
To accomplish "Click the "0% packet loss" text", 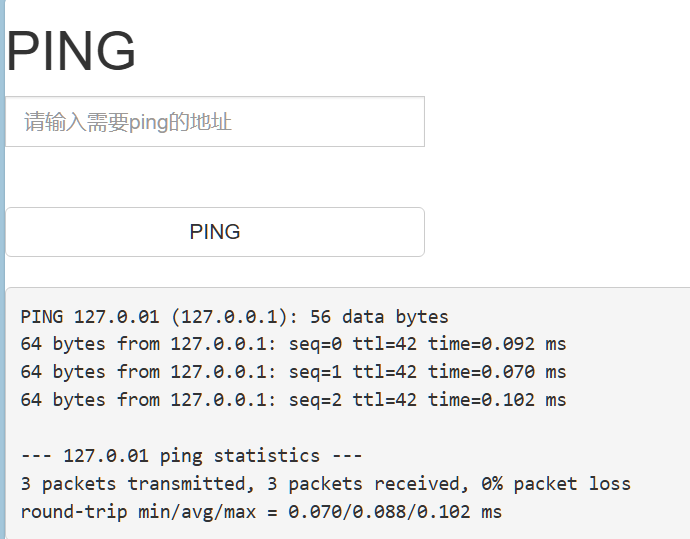I will point(556,484).
